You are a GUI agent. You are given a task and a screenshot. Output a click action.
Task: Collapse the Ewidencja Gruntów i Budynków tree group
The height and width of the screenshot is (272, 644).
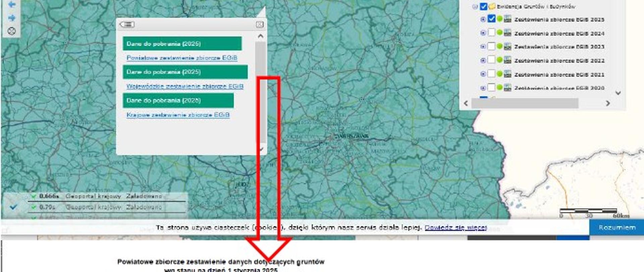pos(475,6)
